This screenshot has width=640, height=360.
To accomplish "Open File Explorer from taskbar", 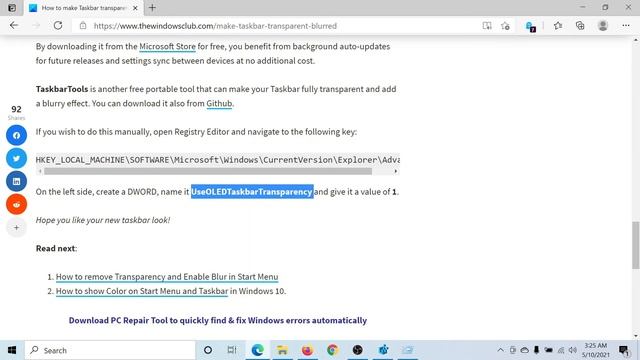I will [x=282, y=350].
